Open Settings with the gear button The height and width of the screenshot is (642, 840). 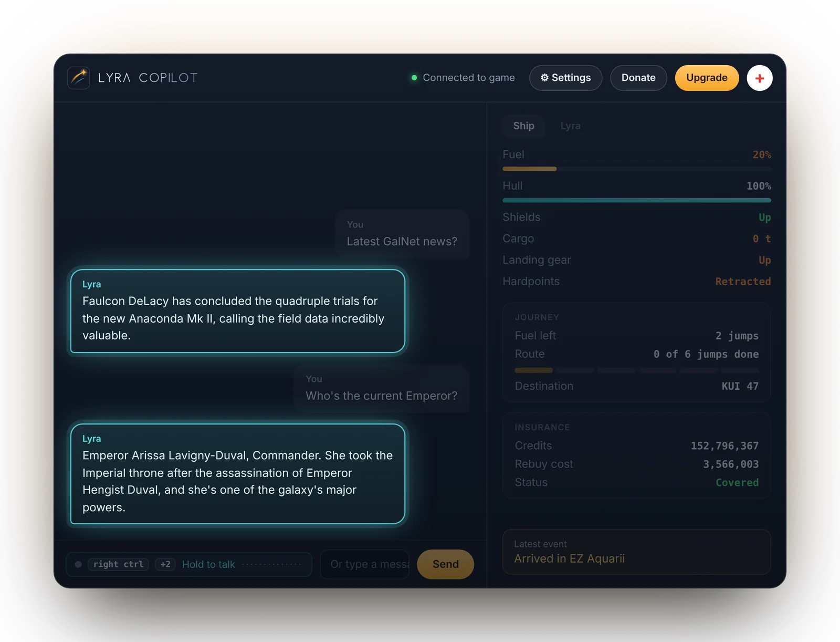(x=565, y=78)
